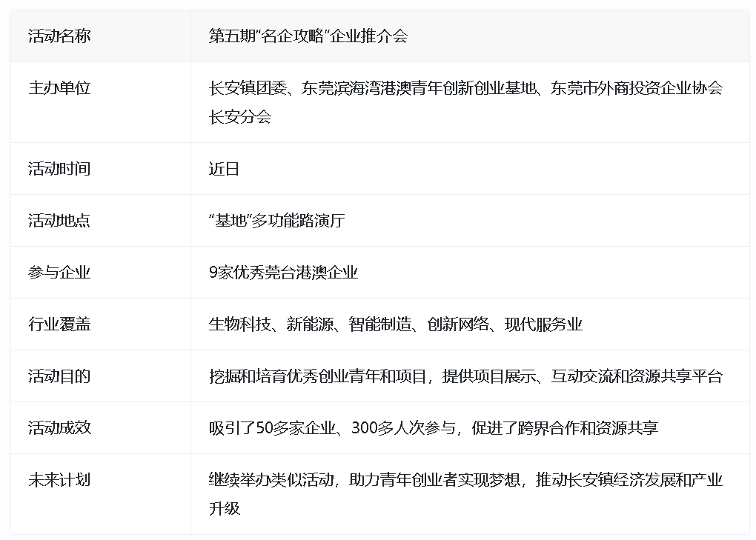Screen dimensions: 756x540
Task: Click the 行业覆盖 row label
Action: (59, 324)
